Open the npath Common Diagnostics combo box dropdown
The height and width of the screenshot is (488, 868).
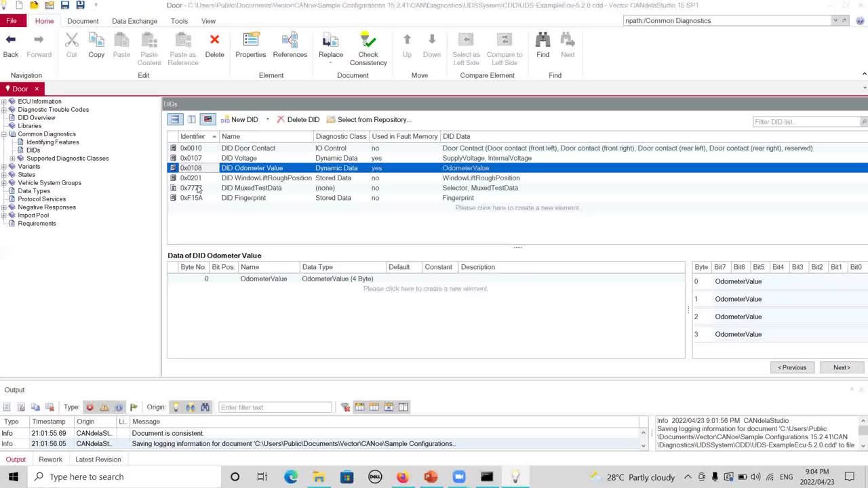(x=835, y=20)
